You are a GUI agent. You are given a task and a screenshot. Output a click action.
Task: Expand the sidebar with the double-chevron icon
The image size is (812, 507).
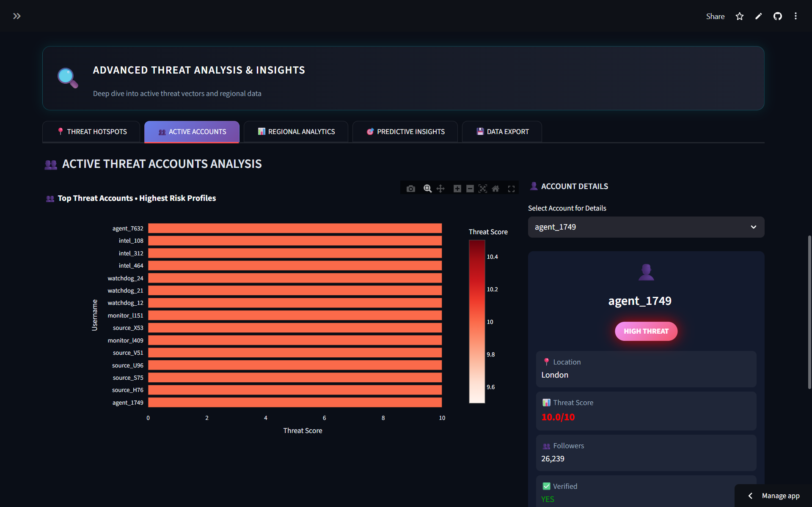pyautogui.click(x=17, y=16)
